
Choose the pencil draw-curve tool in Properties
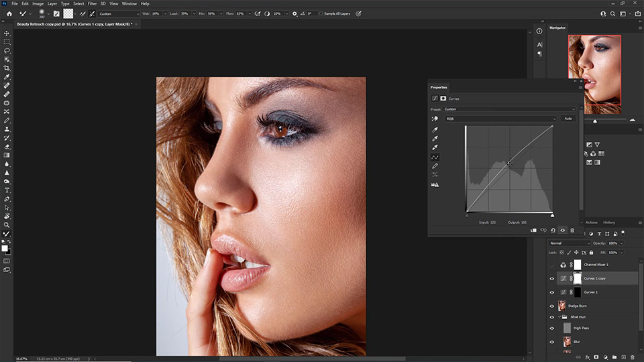point(435,166)
